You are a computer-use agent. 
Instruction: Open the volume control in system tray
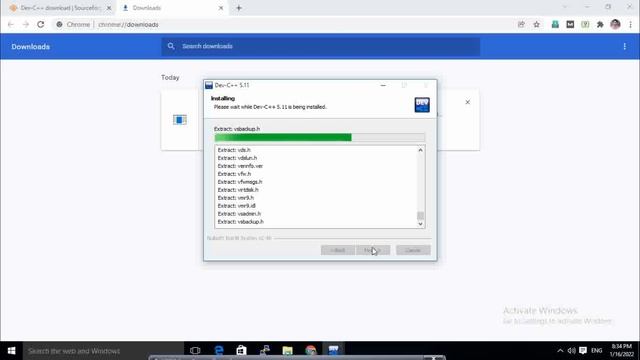(x=571, y=351)
